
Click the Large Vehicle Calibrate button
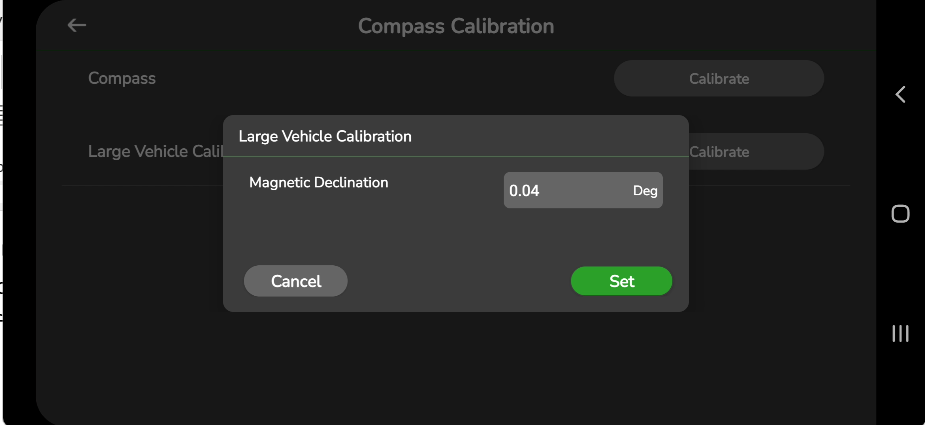[x=755, y=152]
